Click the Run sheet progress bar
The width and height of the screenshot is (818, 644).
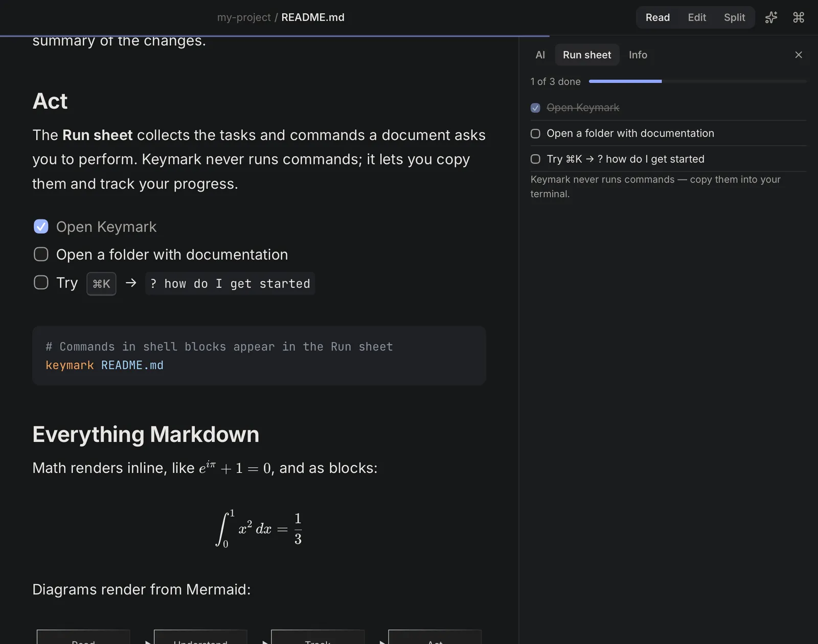coord(697,81)
